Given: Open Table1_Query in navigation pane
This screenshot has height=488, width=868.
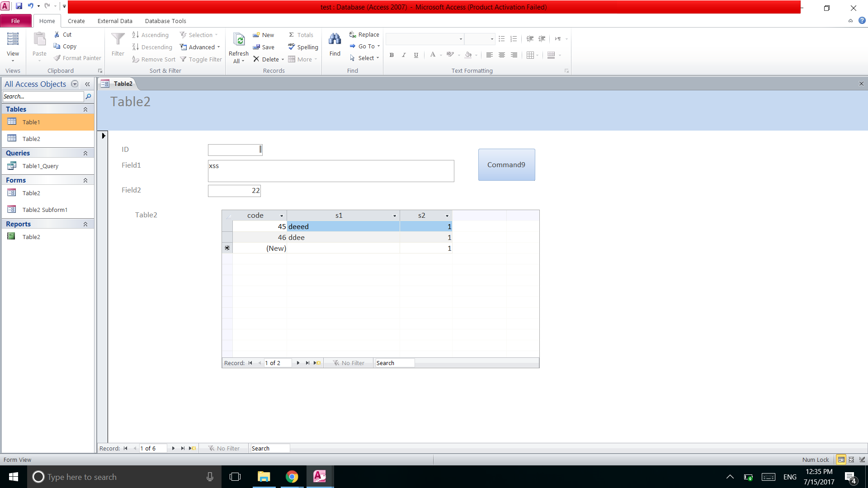Looking at the screenshot, I should coord(40,166).
